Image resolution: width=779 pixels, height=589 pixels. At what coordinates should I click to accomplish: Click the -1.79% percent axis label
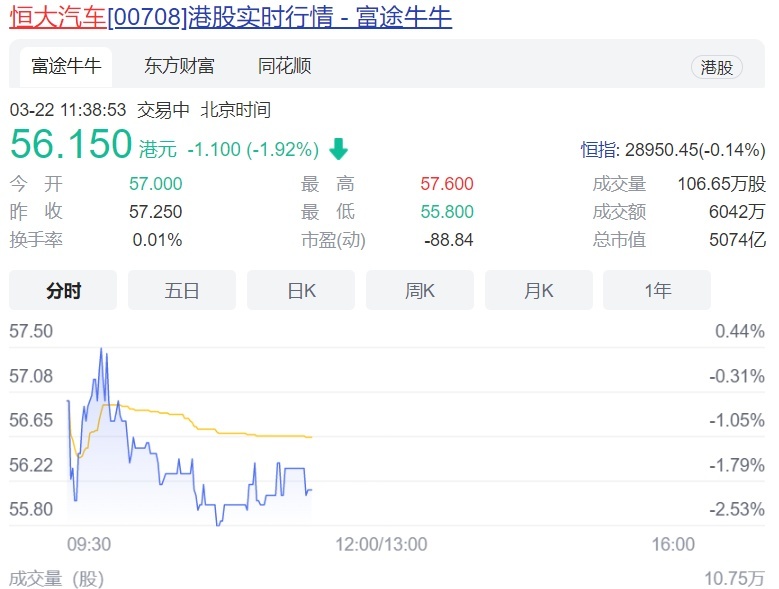[x=737, y=465]
